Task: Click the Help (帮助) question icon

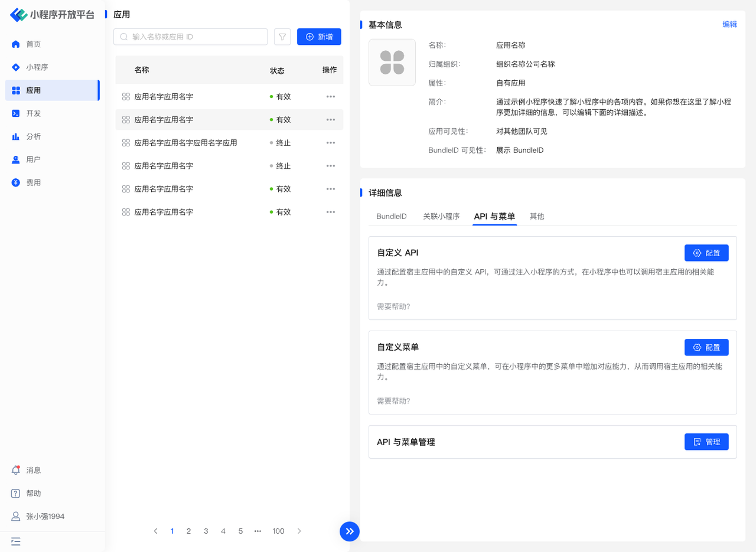Action: (16, 493)
